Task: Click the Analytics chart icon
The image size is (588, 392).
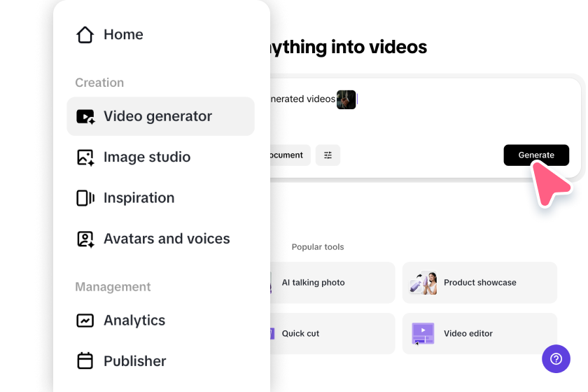Action: tap(85, 321)
